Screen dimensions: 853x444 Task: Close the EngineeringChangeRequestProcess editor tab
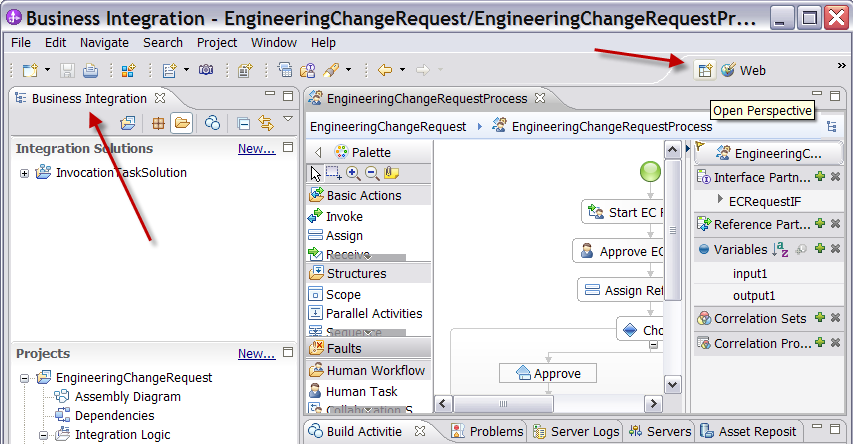click(540, 98)
